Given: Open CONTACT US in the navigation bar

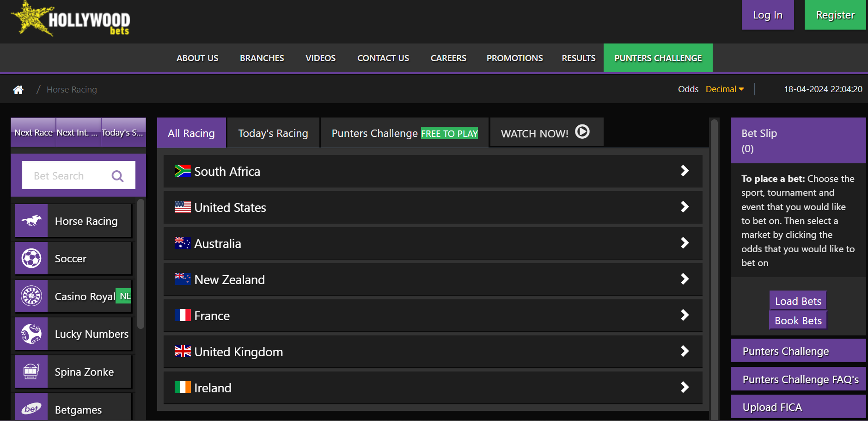Looking at the screenshot, I should pyautogui.click(x=383, y=58).
